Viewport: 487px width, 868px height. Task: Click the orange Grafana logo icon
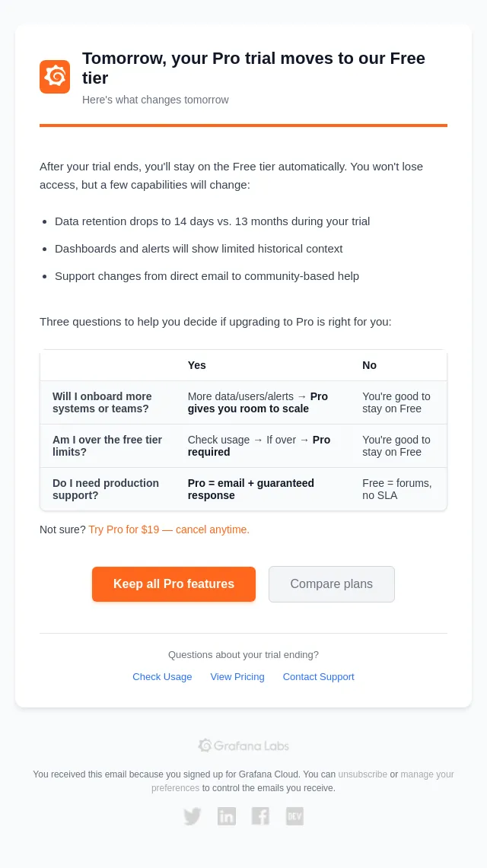pos(55,76)
